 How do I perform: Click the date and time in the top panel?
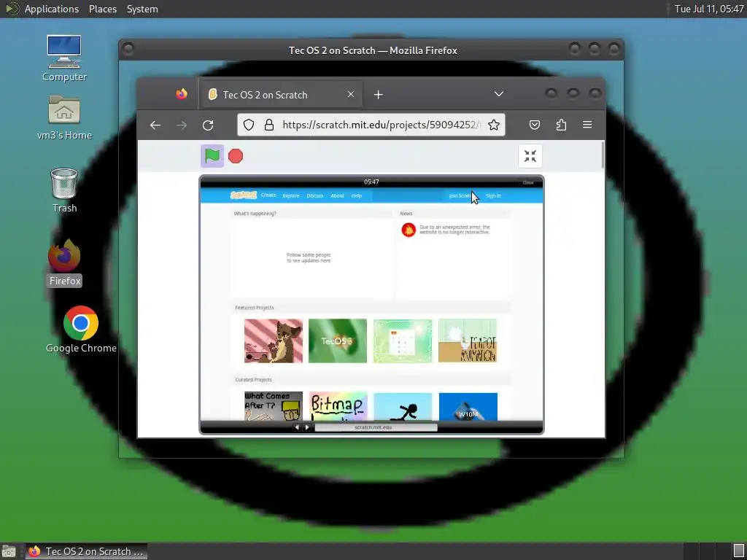pos(709,9)
